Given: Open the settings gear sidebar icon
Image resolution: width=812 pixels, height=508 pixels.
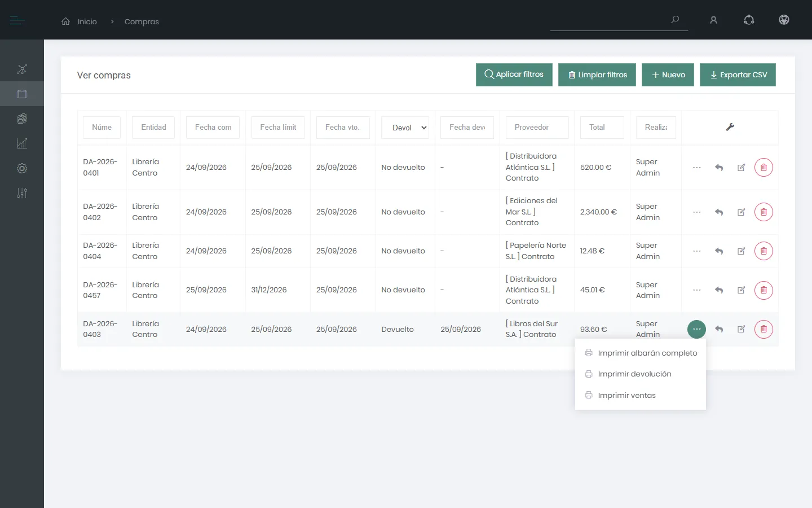Looking at the screenshot, I should 22,168.
